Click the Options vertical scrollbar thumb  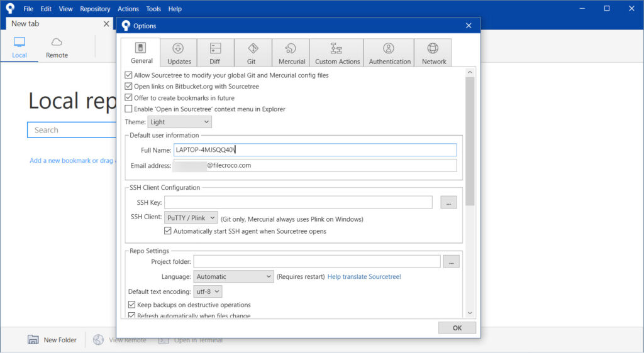tap(470, 141)
